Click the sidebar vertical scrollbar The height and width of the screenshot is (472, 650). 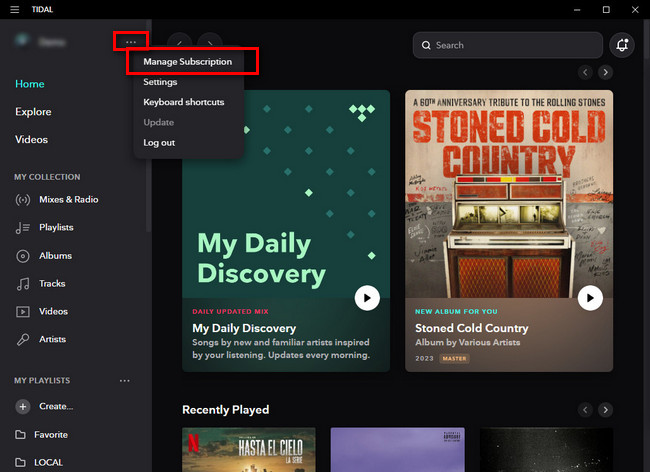[148, 126]
